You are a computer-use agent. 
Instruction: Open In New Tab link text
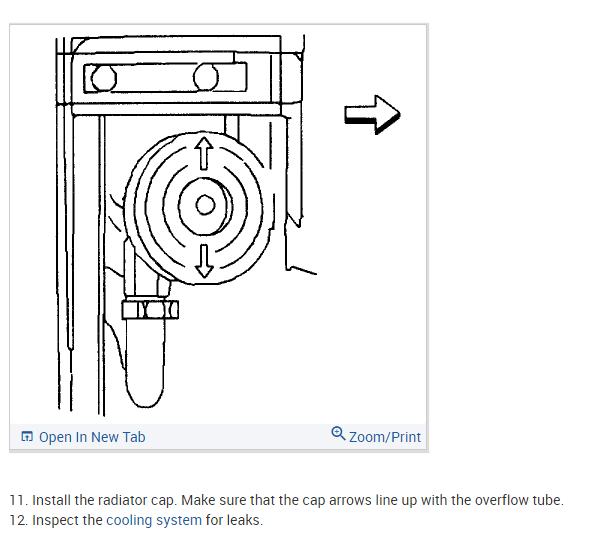(x=92, y=437)
